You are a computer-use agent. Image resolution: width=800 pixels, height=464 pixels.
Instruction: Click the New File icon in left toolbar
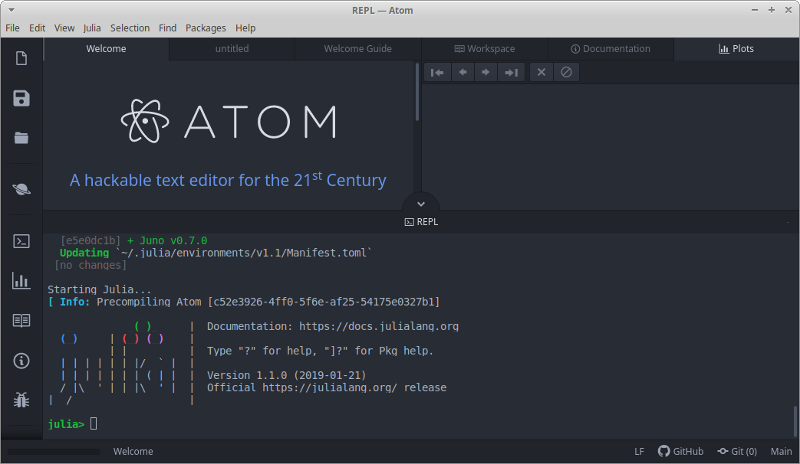(x=21, y=58)
